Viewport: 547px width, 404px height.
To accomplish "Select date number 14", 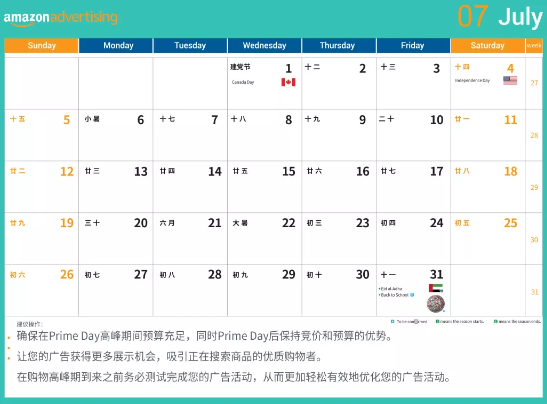I will 215,172.
